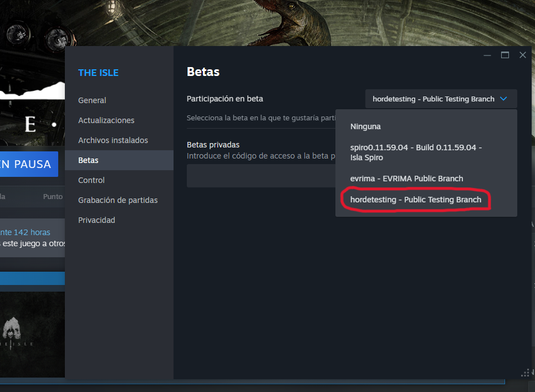
Task: Click the beta dropdown chevron arrow
Action: tap(503, 99)
